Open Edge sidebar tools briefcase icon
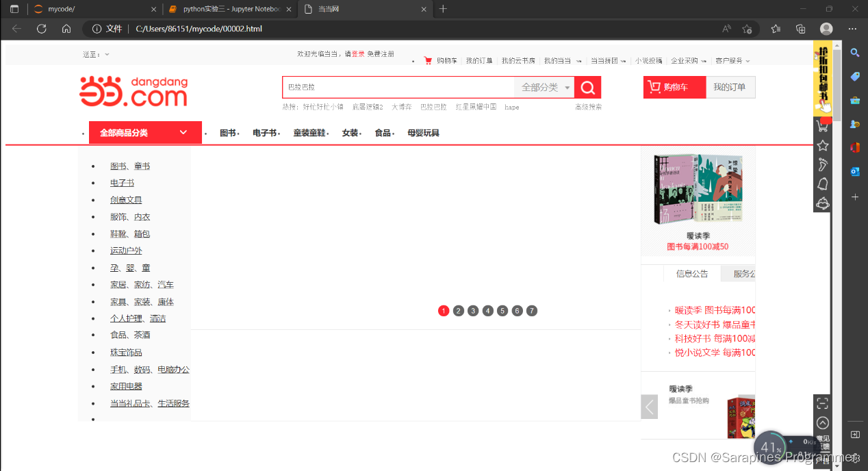 click(x=855, y=101)
